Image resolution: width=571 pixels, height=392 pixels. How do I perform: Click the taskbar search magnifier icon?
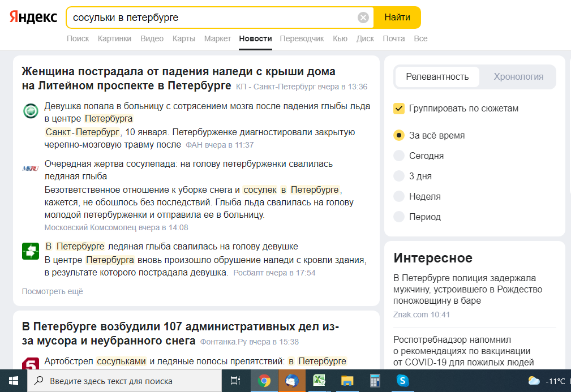[x=38, y=381]
